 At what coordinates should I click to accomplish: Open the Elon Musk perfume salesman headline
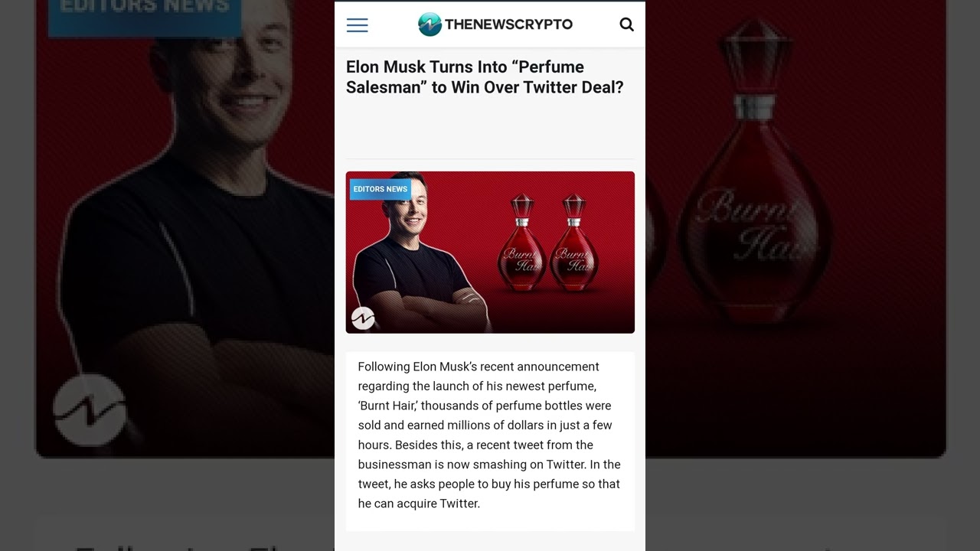pyautogui.click(x=485, y=77)
